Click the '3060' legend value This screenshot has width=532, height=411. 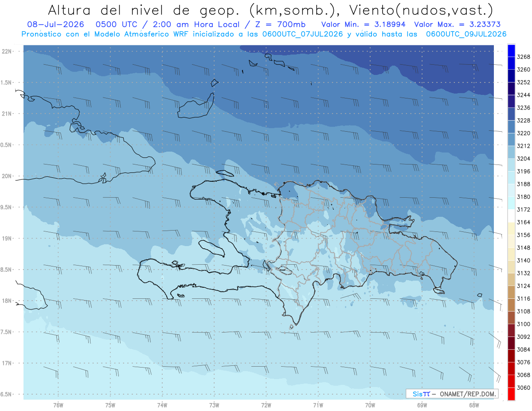(524, 388)
